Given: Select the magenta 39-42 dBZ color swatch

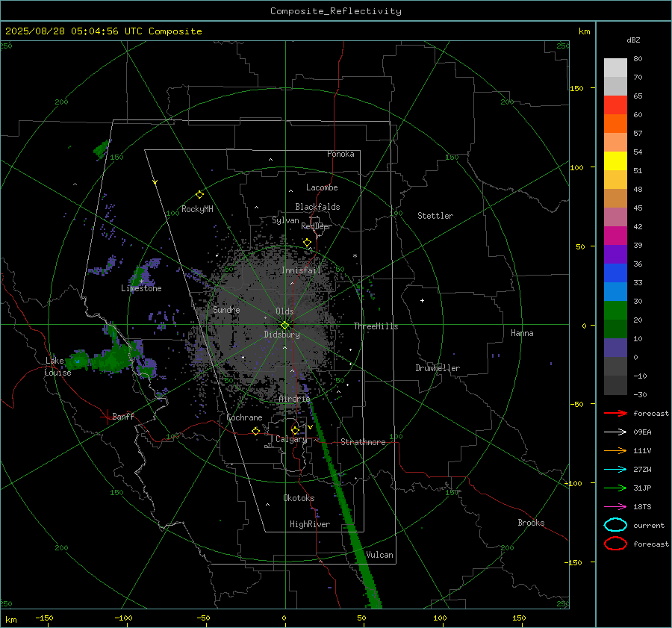Looking at the screenshot, I should 615,236.
